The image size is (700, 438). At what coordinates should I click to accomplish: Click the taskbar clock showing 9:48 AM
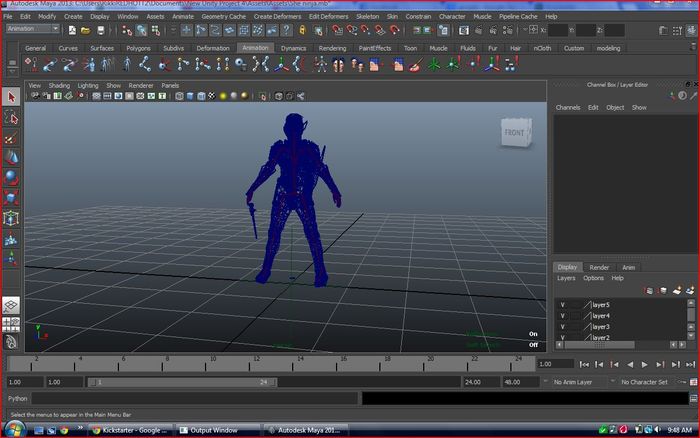point(679,430)
